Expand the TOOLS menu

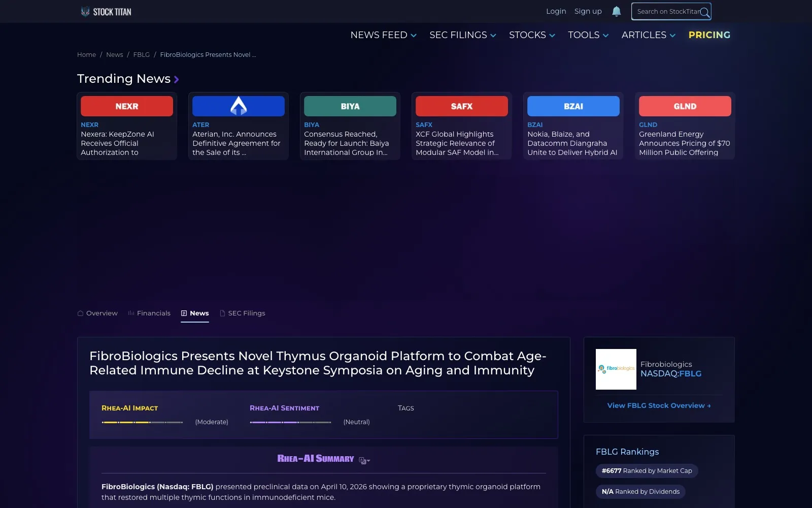point(588,35)
